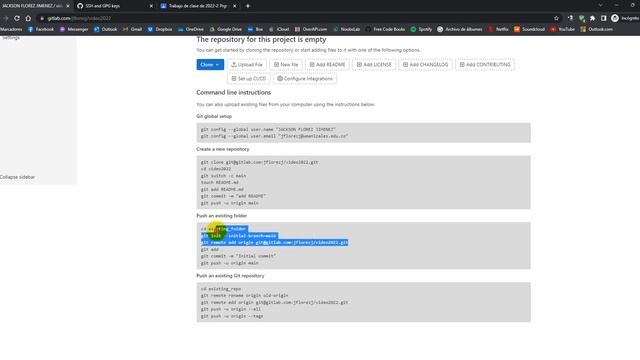Screen dimensions: 640x360
Task: Click the Add README button
Action: point(327,64)
